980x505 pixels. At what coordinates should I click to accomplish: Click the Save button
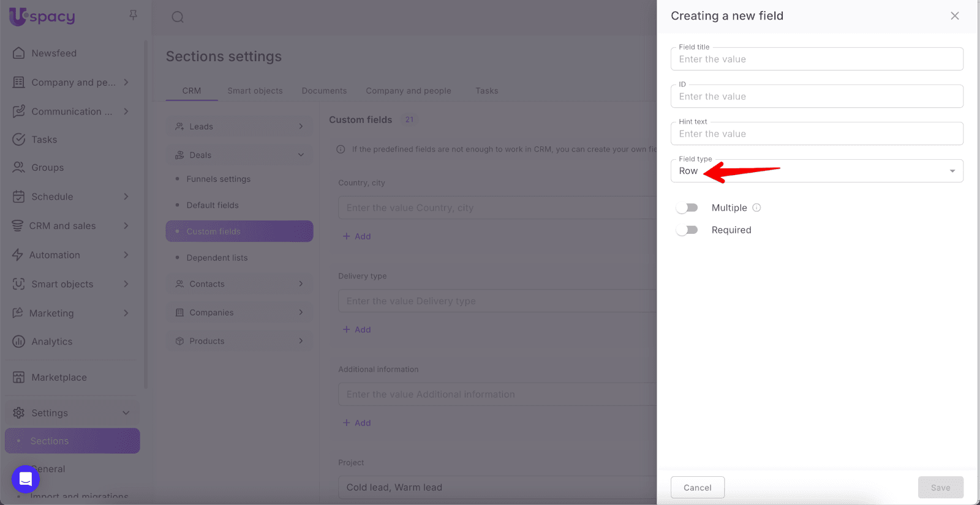click(x=940, y=487)
